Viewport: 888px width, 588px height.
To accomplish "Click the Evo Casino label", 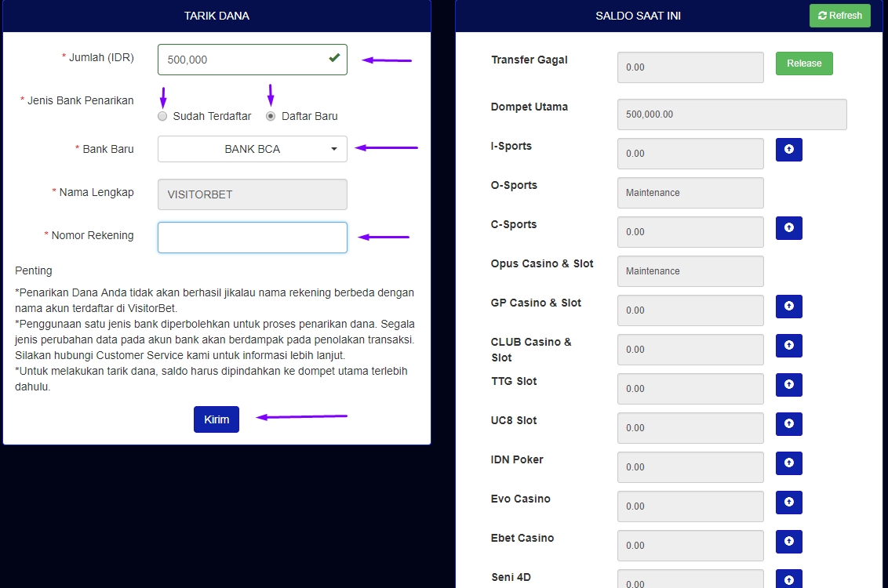I will [x=520, y=499].
